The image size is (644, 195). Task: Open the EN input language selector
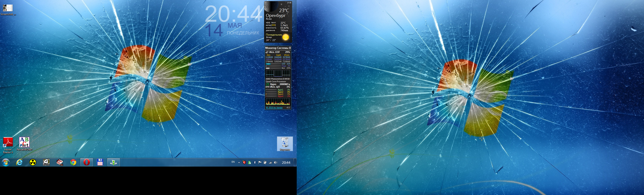pos(233,162)
